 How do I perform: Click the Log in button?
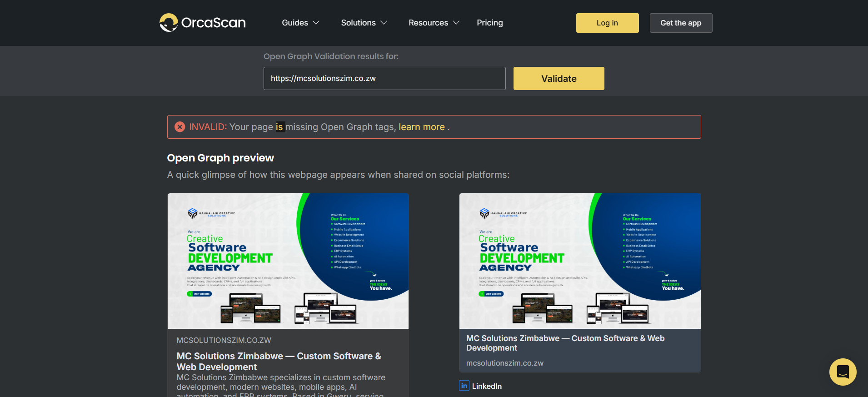(x=607, y=23)
